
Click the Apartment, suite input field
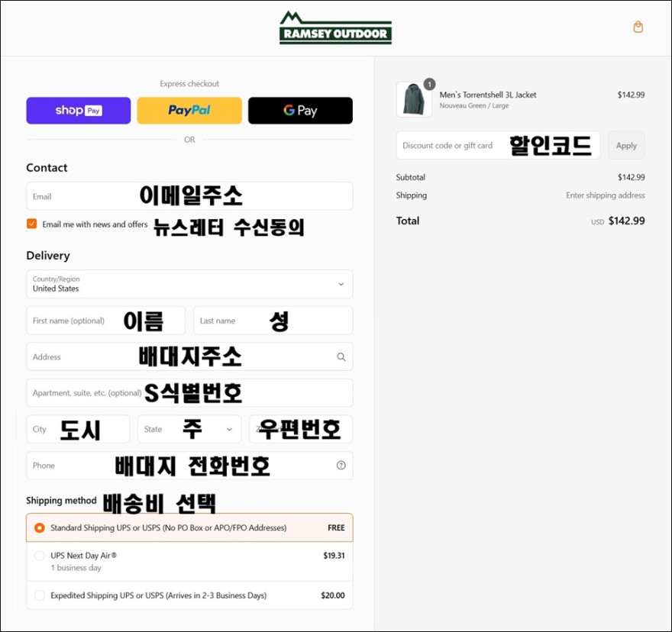click(189, 393)
